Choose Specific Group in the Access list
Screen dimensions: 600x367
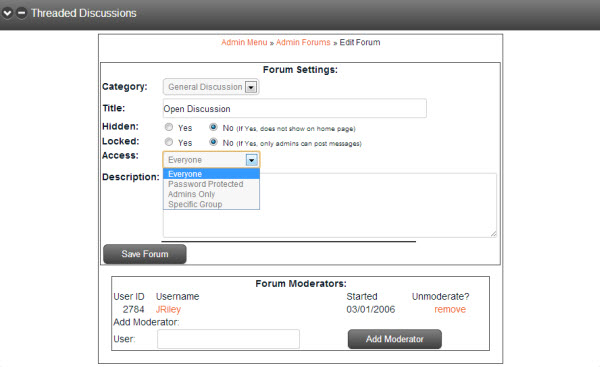[x=211, y=204]
